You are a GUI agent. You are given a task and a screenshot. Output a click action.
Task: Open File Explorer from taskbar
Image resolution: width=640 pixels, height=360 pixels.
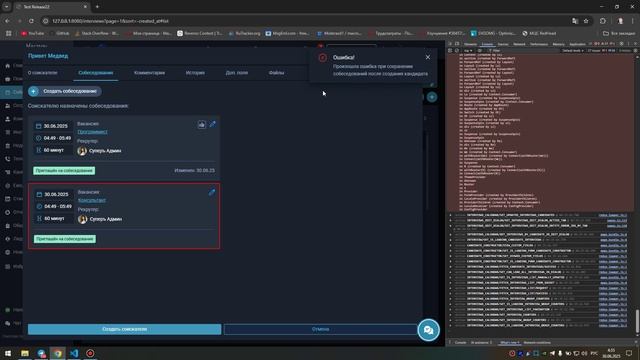pos(24,353)
